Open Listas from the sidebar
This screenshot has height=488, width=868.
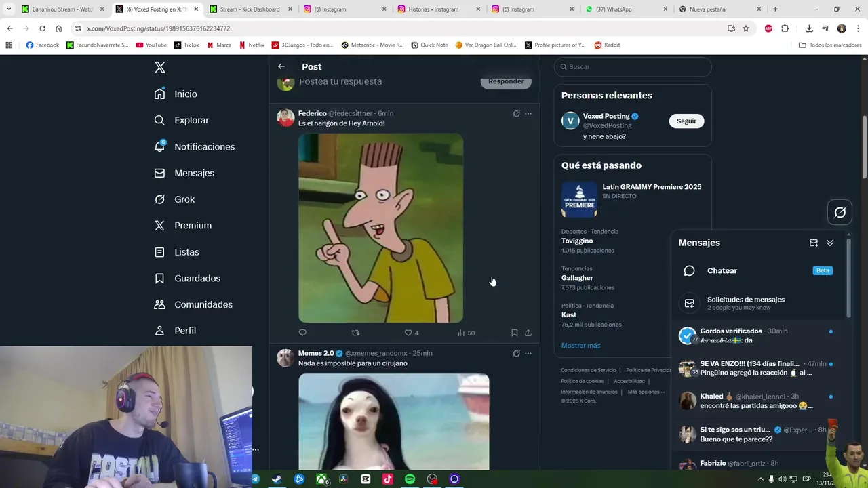click(176, 252)
